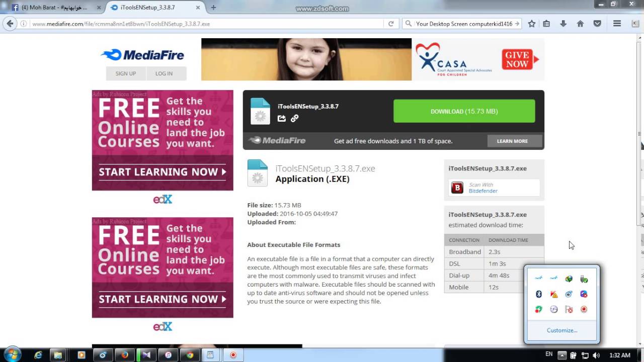Click the network icon in system tray

pos(585,355)
